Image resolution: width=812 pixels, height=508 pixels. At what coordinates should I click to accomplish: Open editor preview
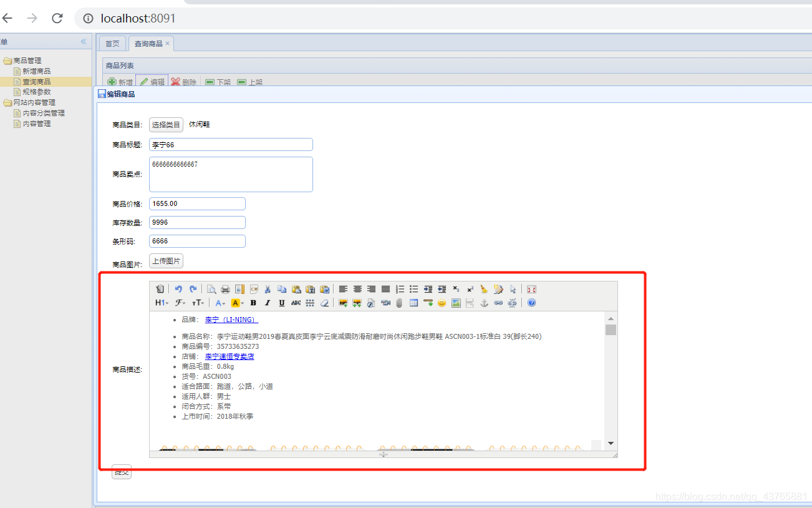(211, 289)
